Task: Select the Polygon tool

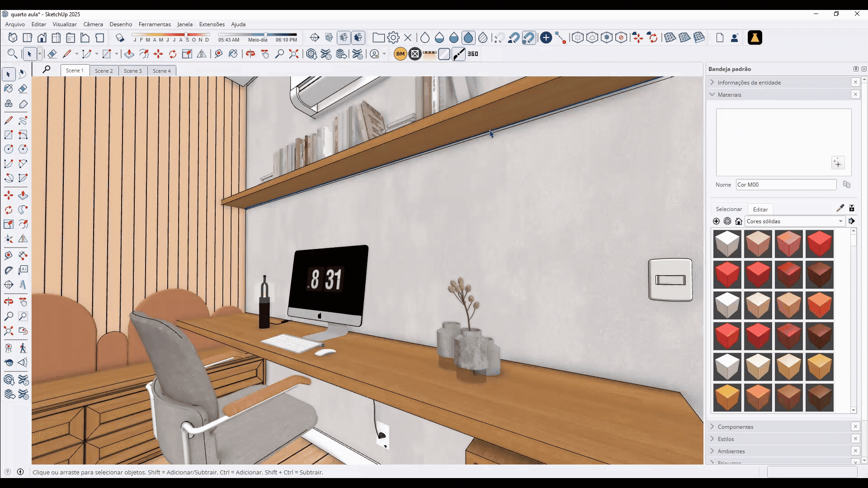Action: [23, 149]
